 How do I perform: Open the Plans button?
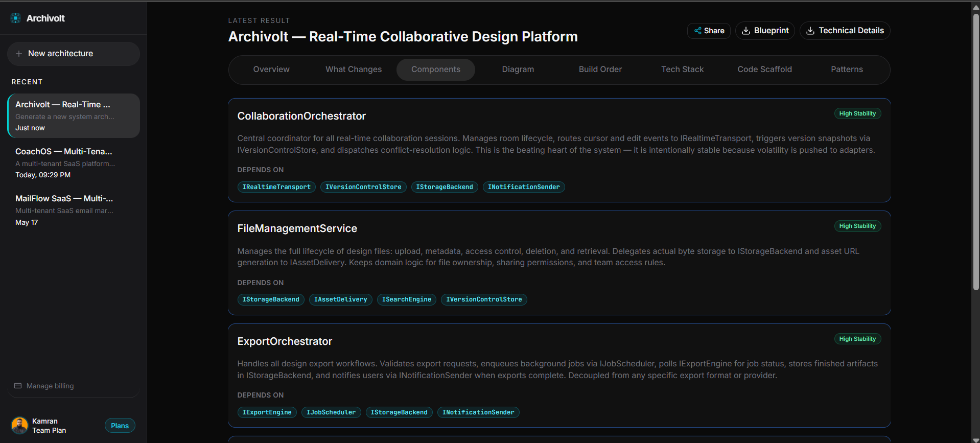click(120, 426)
